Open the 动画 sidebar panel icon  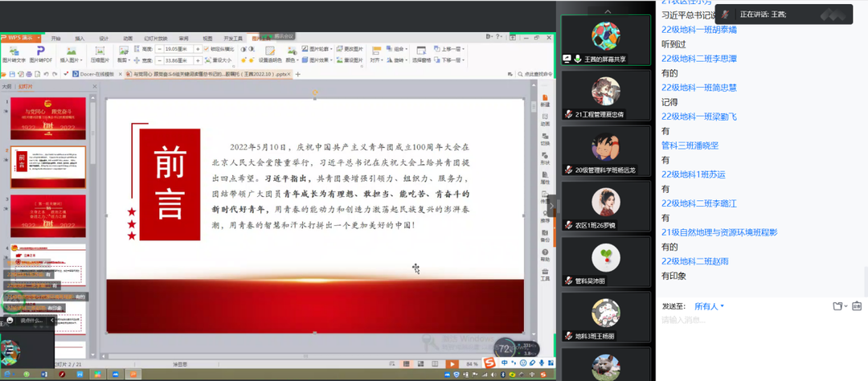tap(545, 118)
